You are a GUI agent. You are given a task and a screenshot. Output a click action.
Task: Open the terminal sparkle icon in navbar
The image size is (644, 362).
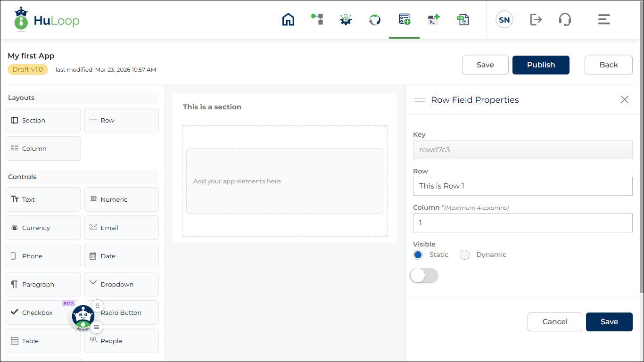tap(433, 19)
